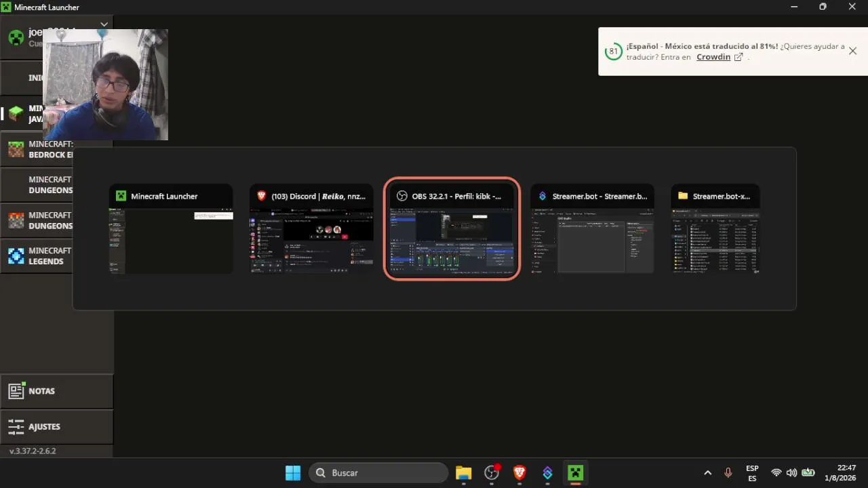Open the ESP ES keyboard language switcher
Image resolution: width=868 pixels, height=488 pixels.
(752, 473)
